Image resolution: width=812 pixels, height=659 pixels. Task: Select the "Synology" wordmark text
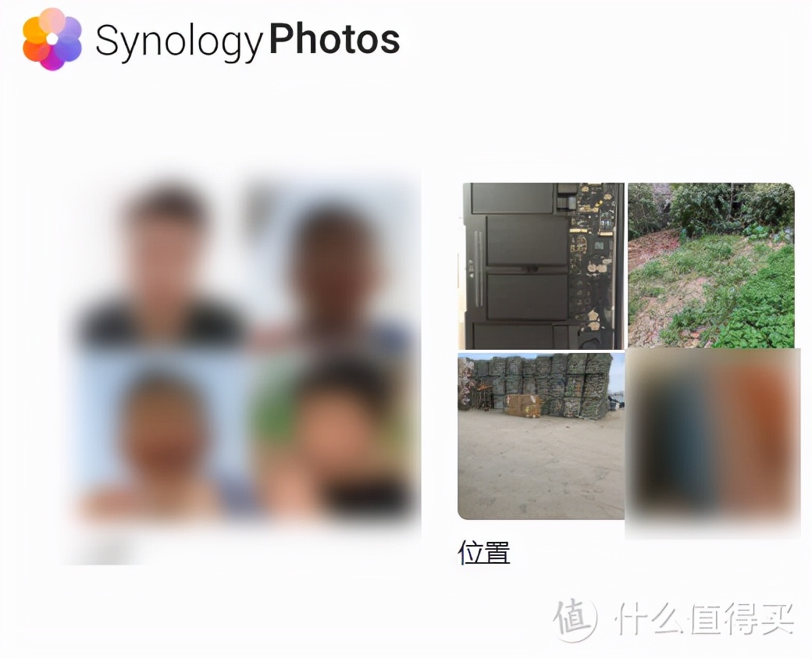click(179, 41)
